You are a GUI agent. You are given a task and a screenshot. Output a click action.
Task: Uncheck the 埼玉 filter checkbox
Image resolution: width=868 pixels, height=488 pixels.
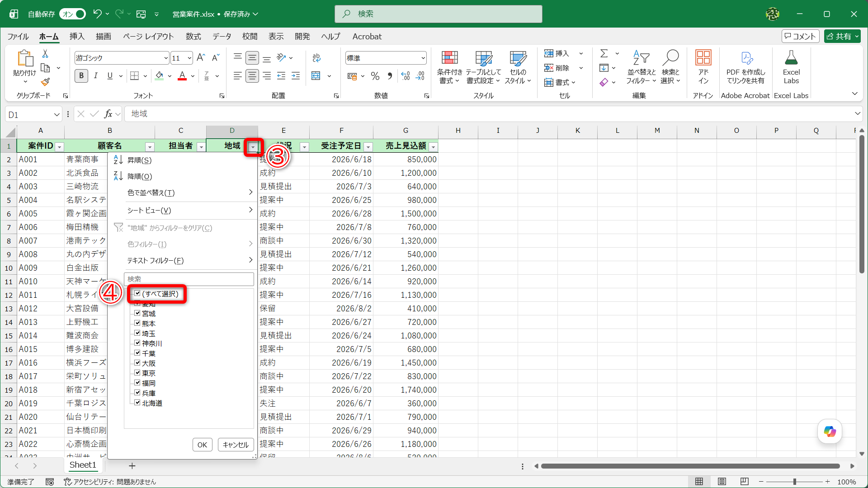pyautogui.click(x=137, y=333)
